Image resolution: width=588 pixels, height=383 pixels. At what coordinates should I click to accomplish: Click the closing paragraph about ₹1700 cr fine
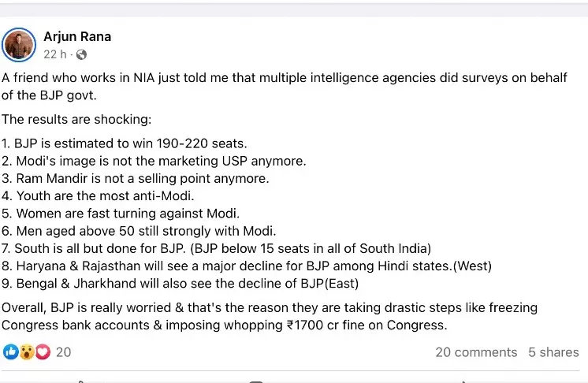pyautogui.click(x=270, y=316)
